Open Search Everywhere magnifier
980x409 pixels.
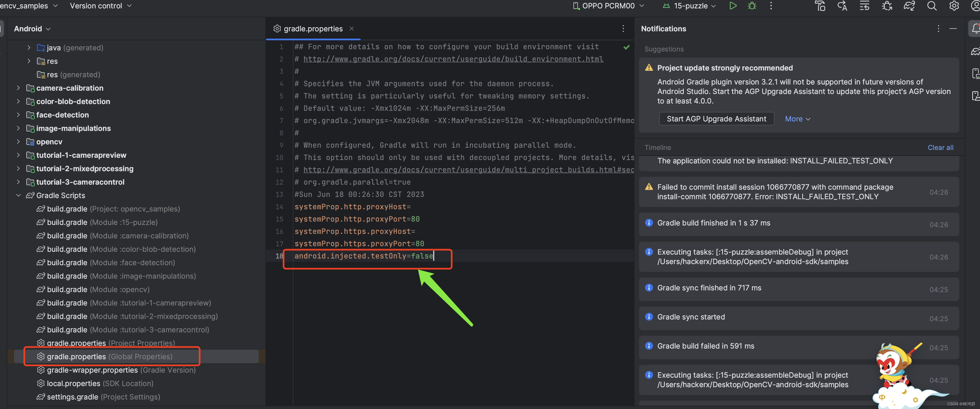931,6
